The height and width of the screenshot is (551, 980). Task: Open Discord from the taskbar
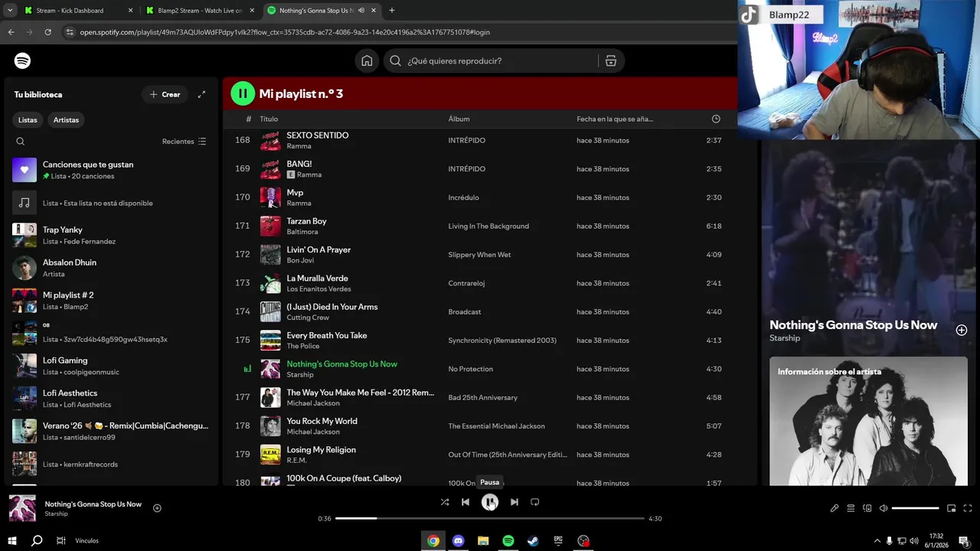pos(458,540)
